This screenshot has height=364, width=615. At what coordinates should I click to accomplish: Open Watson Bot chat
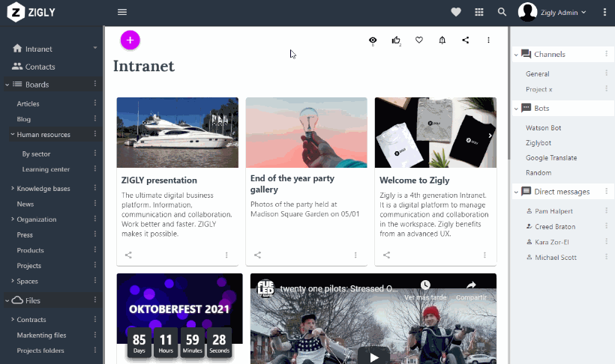[543, 128]
